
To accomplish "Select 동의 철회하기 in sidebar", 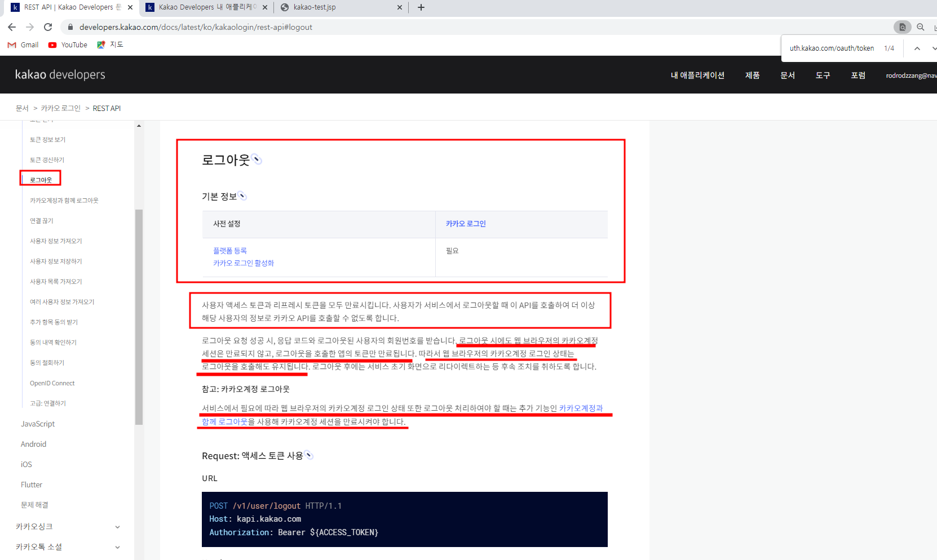I will pos(47,363).
